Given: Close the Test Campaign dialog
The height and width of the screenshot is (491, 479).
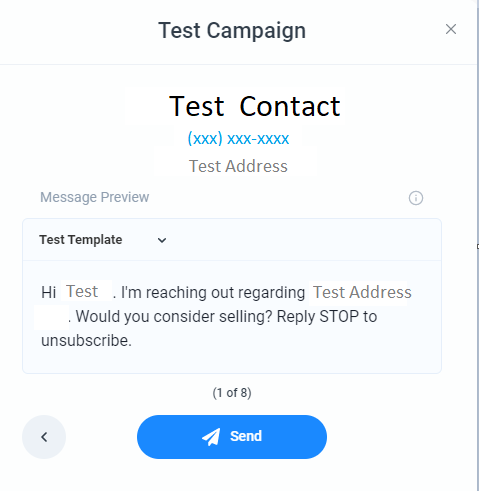Looking at the screenshot, I should coord(451,29).
